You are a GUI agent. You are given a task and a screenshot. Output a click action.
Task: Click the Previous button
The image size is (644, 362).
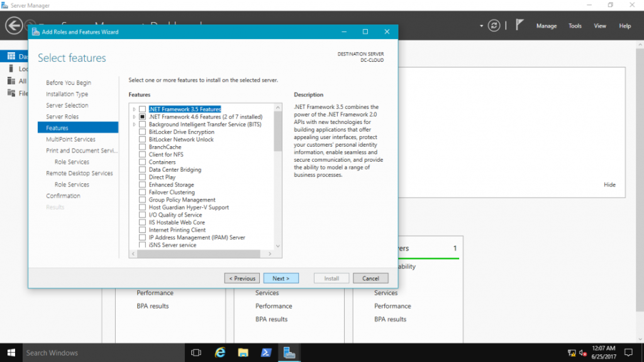click(242, 278)
